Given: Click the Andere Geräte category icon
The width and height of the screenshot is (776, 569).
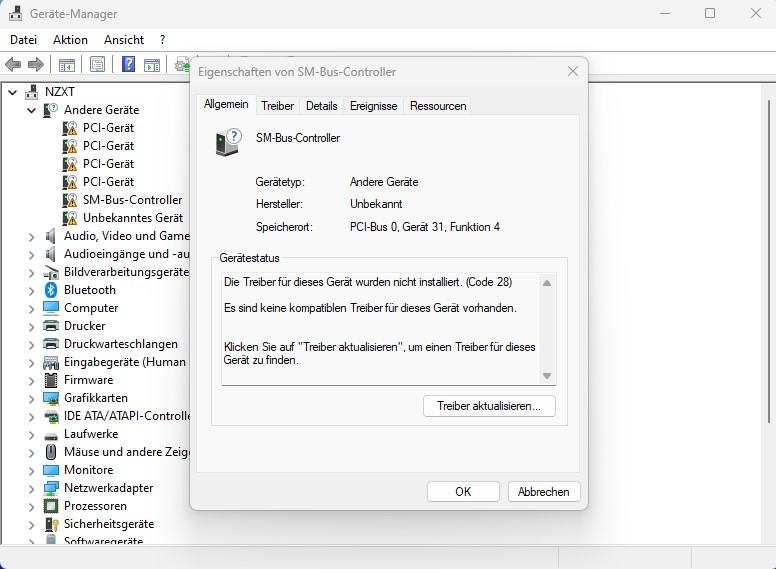Looking at the screenshot, I should 50,110.
